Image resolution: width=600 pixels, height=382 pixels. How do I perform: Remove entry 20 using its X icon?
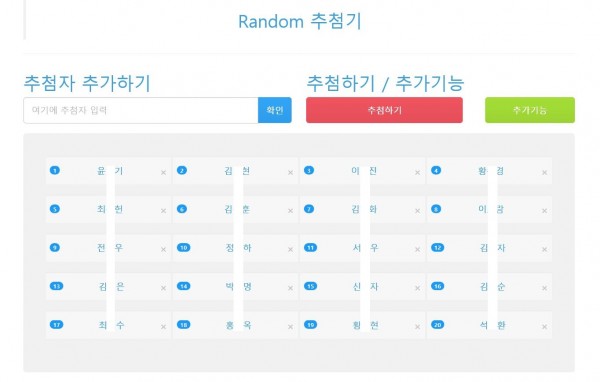[545, 327]
